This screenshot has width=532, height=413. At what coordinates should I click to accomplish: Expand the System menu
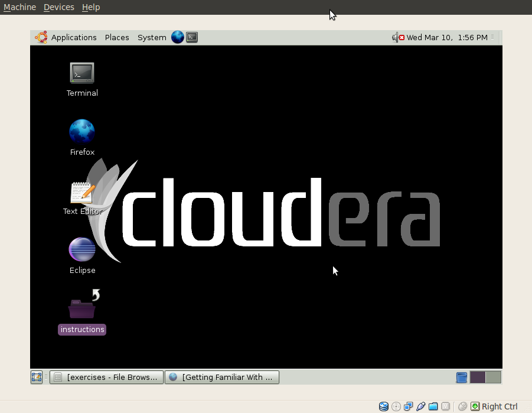click(x=152, y=37)
